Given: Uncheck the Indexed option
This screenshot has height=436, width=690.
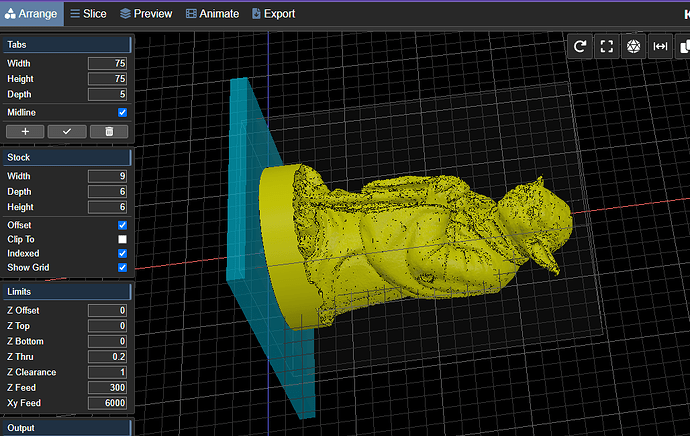Looking at the screenshot, I should click(x=122, y=254).
